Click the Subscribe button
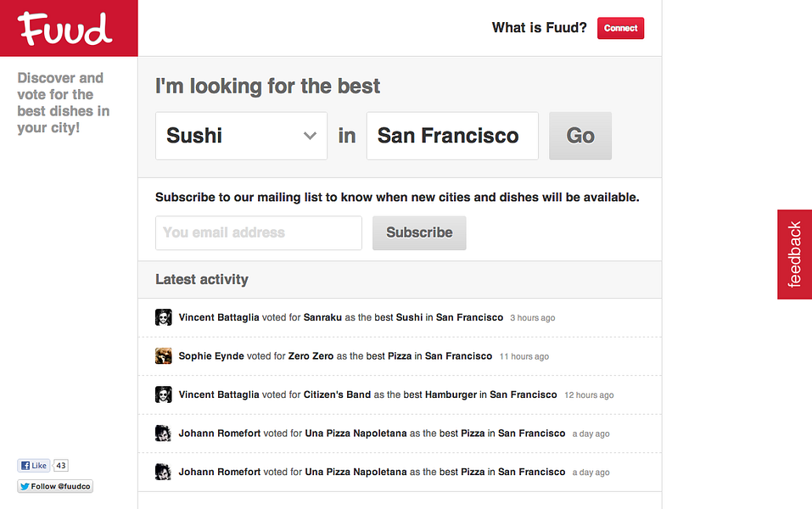Viewport: 812px width, 509px height. (419, 233)
